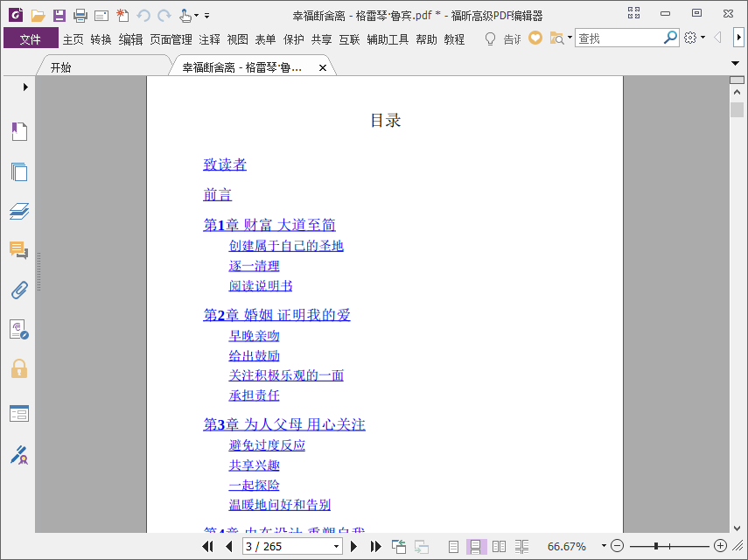
Task: Open the 文件 menu
Action: pyautogui.click(x=31, y=38)
